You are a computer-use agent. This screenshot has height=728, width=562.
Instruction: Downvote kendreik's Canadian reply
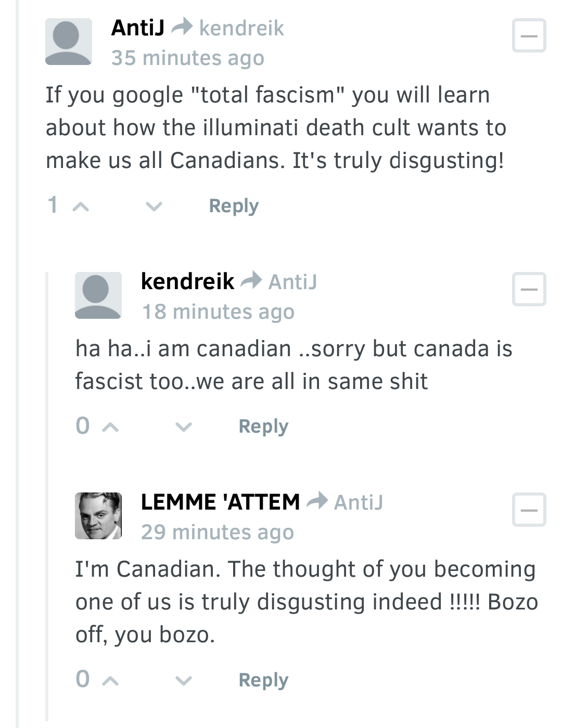[184, 427]
